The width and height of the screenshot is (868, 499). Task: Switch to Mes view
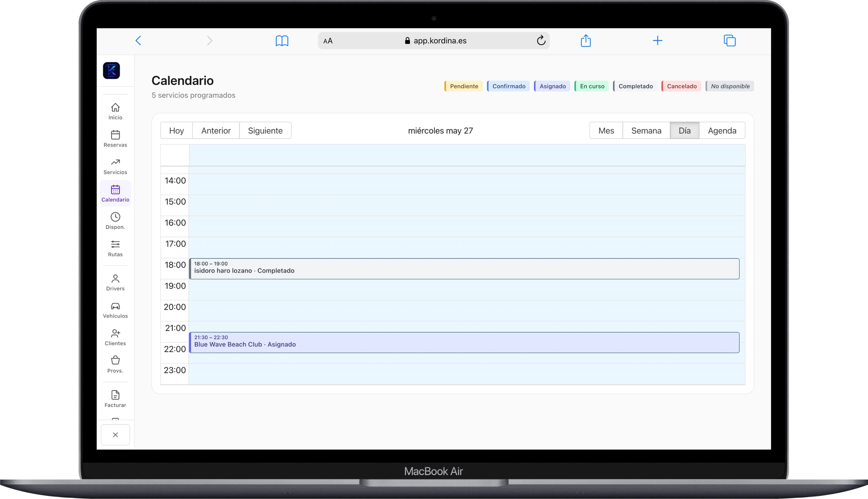pyautogui.click(x=606, y=131)
